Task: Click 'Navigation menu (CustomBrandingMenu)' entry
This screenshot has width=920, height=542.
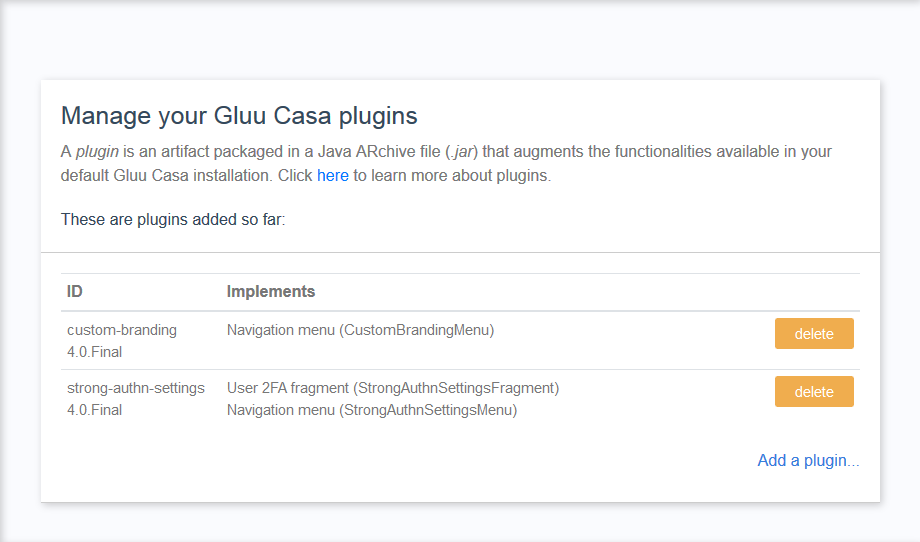Action: pos(360,330)
